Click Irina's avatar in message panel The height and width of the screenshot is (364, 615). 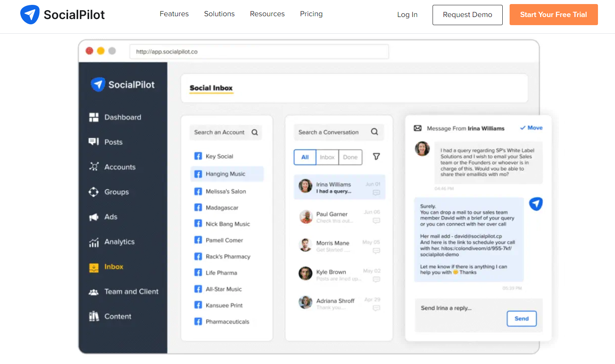422,149
